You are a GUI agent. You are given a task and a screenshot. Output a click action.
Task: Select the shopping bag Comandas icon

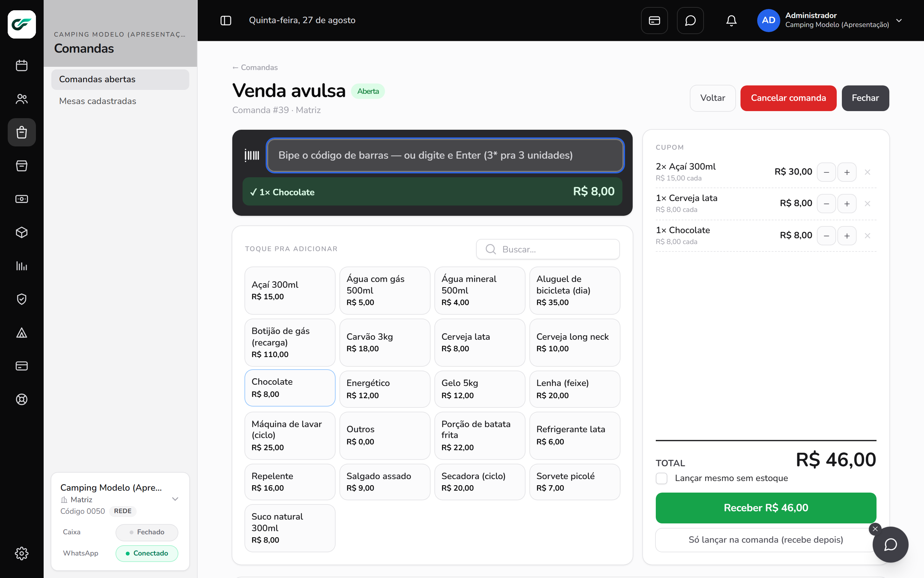[x=22, y=132]
